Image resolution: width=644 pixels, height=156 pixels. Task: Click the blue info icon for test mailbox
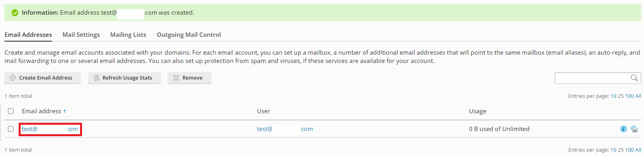[x=623, y=129]
